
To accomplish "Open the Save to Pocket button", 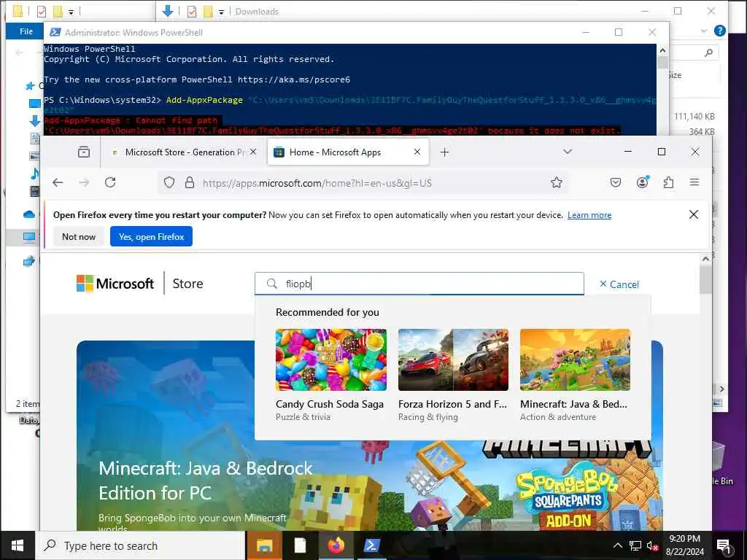I will point(616,182).
